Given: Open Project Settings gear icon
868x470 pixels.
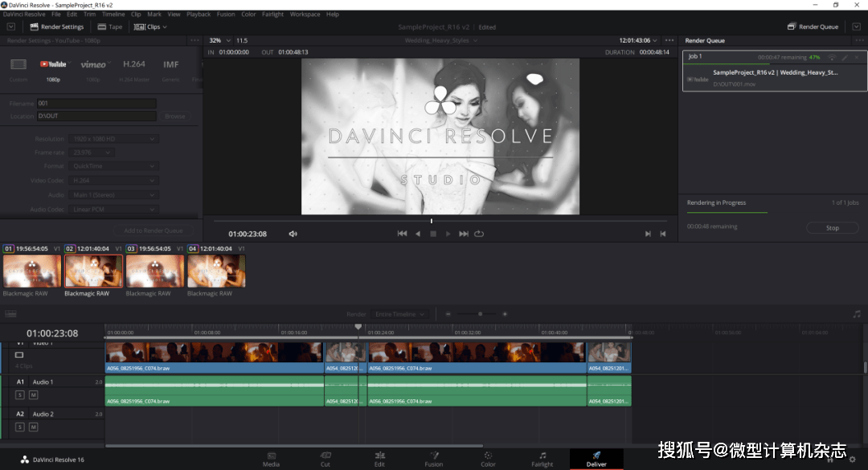Looking at the screenshot, I should [853, 460].
